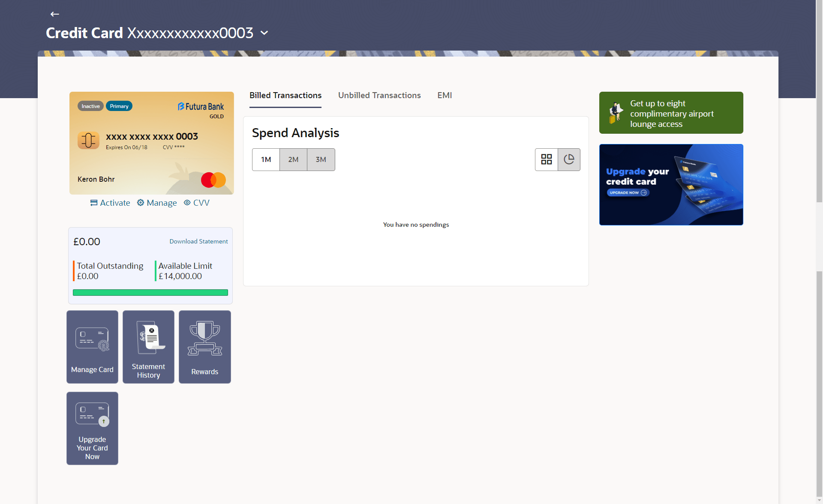Open the EMI tab
The image size is (823, 504).
pos(445,95)
